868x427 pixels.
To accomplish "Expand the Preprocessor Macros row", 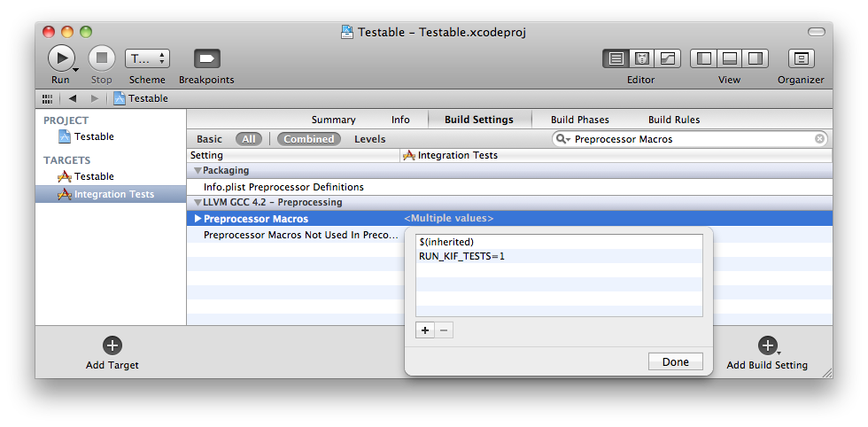I will tap(198, 219).
